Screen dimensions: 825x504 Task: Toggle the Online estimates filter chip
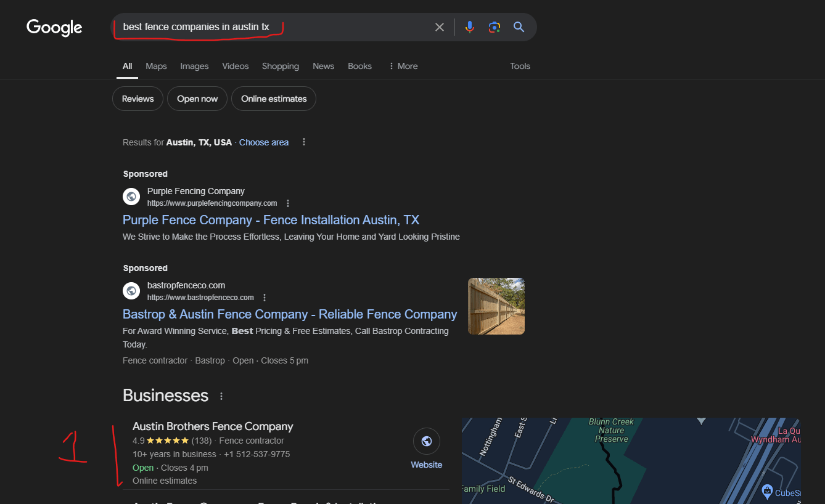tap(274, 99)
